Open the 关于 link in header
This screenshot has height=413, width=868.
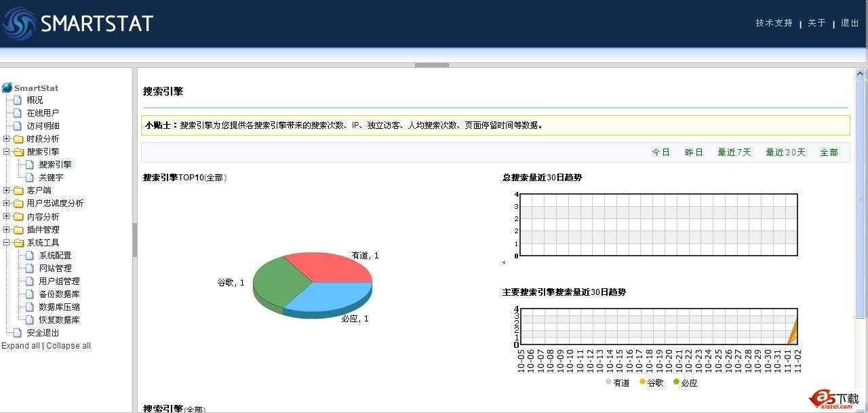point(816,23)
